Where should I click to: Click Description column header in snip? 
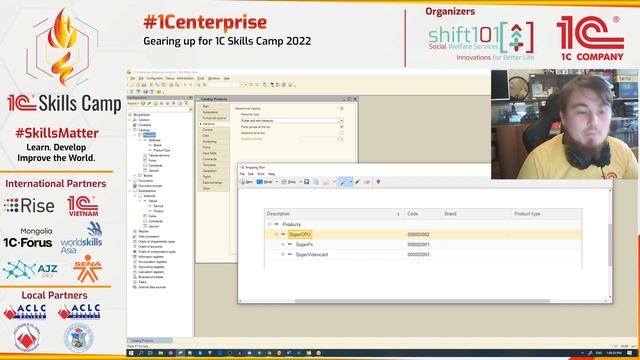click(x=278, y=214)
